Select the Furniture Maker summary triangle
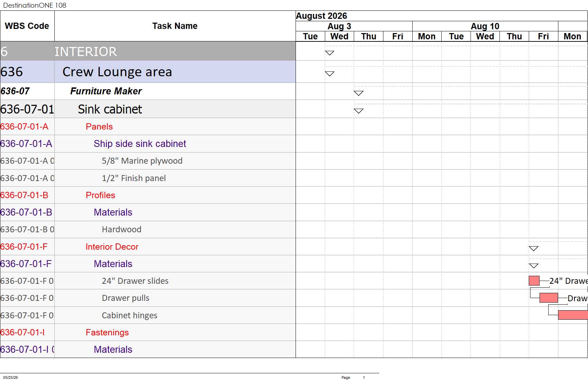Image resolution: width=588 pixels, height=382 pixels. [x=359, y=93]
